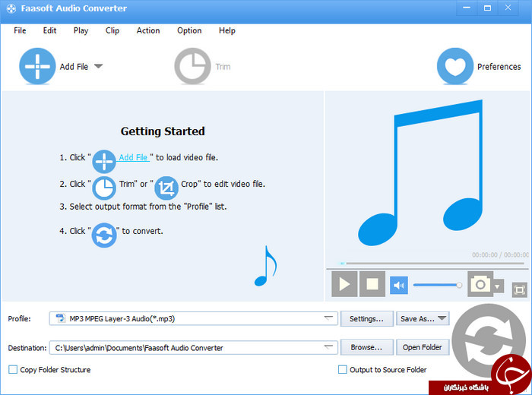Image resolution: width=532 pixels, height=395 pixels.
Task: Check Output to Source Folder
Action: coord(343,369)
